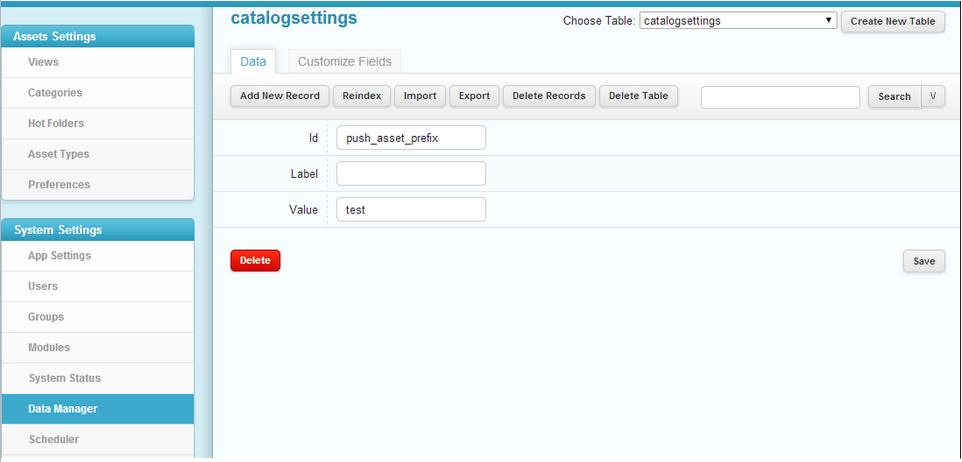Click Delete Table button
Image resolution: width=962 pixels, height=462 pixels.
(x=638, y=96)
